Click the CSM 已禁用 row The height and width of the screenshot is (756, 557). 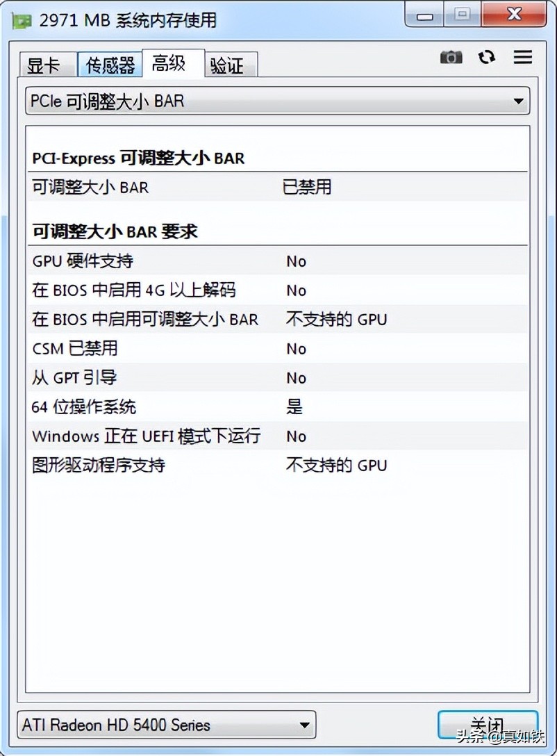click(x=277, y=349)
